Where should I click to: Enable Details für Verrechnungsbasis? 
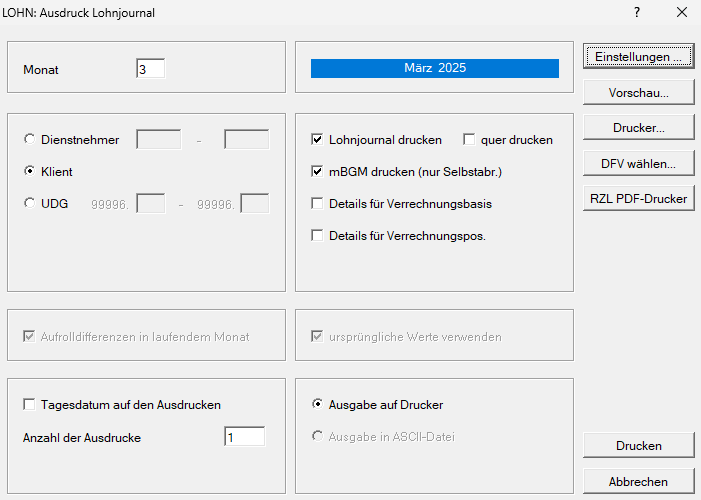pos(318,204)
